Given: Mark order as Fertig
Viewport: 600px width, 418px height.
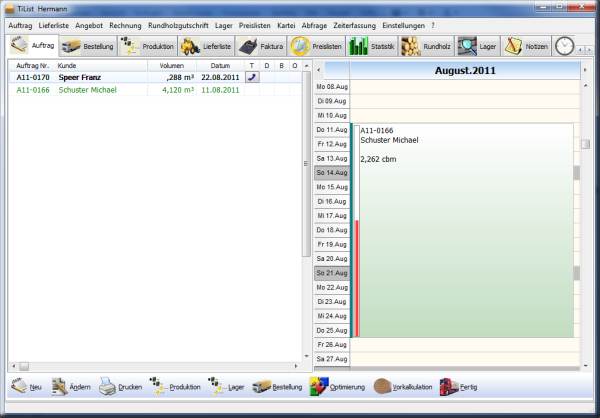Looking at the screenshot, I should pos(459,387).
